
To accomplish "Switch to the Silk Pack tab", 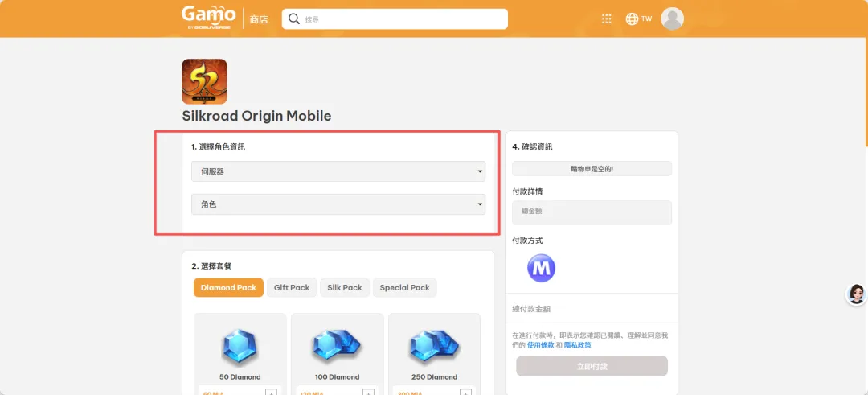I will pos(344,287).
